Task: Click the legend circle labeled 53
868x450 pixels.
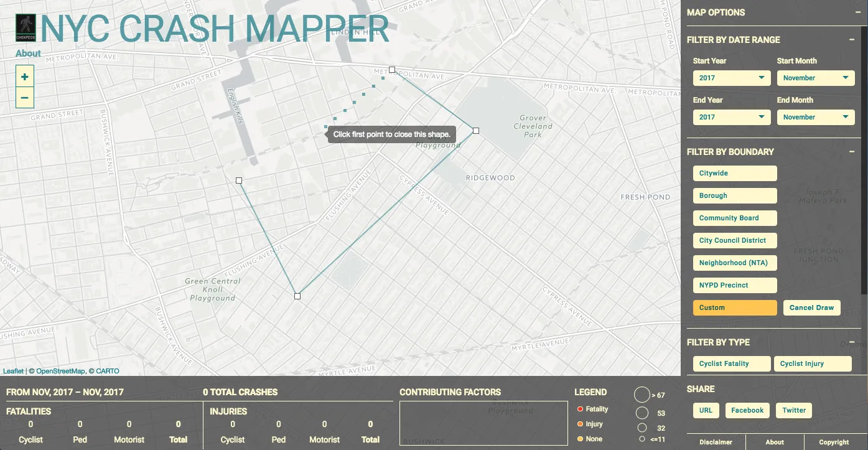Action: tap(642, 412)
